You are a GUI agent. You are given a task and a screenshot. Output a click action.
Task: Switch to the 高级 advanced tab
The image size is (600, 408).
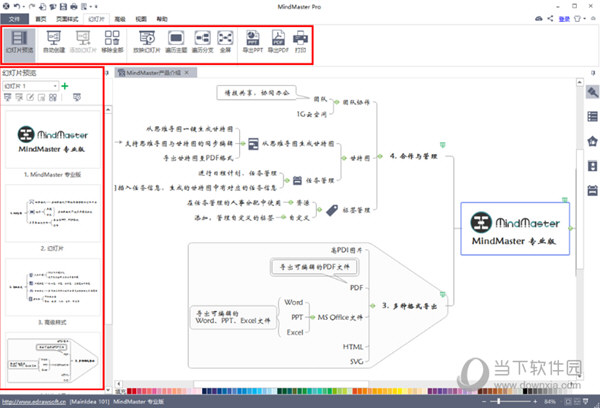pyautogui.click(x=120, y=19)
